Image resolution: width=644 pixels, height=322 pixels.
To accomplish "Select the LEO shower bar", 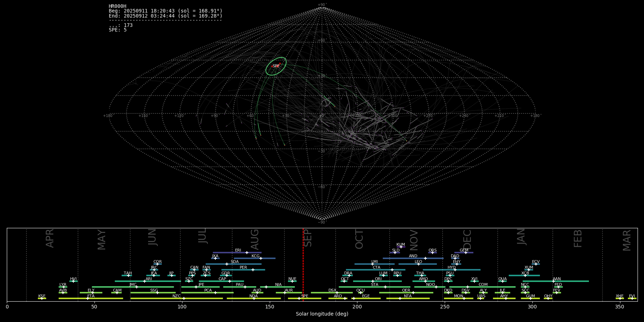I will [418, 264].
